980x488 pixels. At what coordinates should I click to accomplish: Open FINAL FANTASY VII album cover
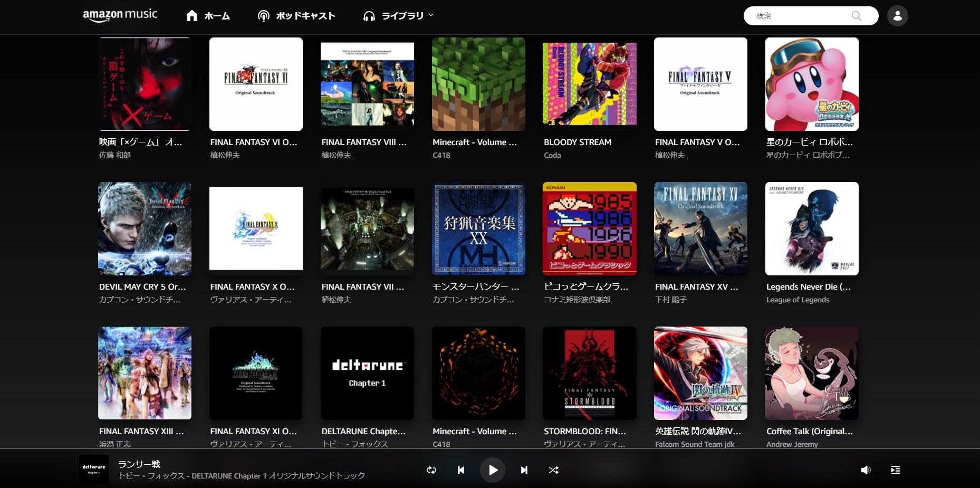point(367,228)
